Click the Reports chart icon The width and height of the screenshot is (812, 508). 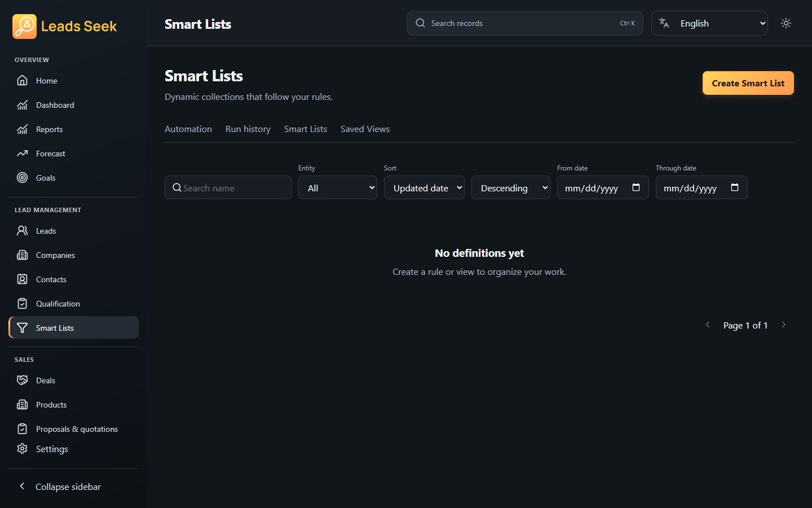[x=22, y=129]
